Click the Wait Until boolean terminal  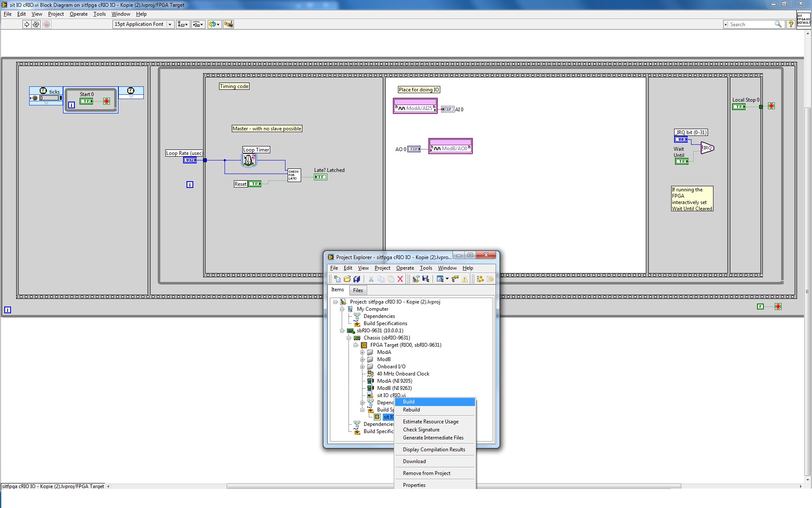pyautogui.click(x=681, y=161)
